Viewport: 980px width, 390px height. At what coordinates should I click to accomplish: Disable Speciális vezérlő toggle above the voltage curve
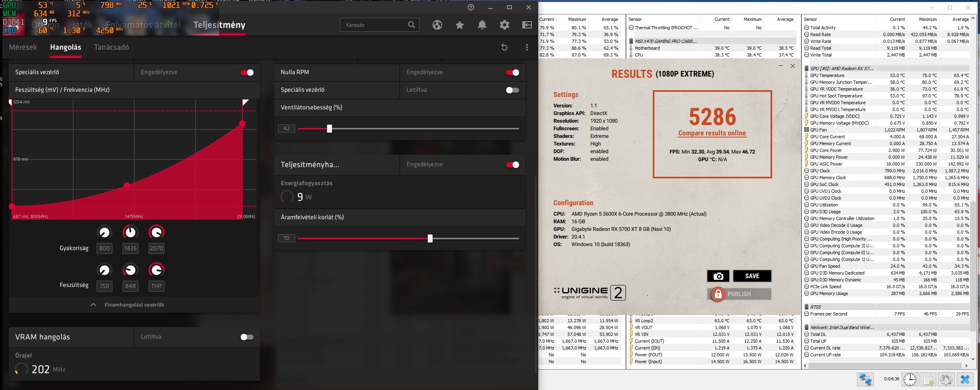(x=247, y=73)
